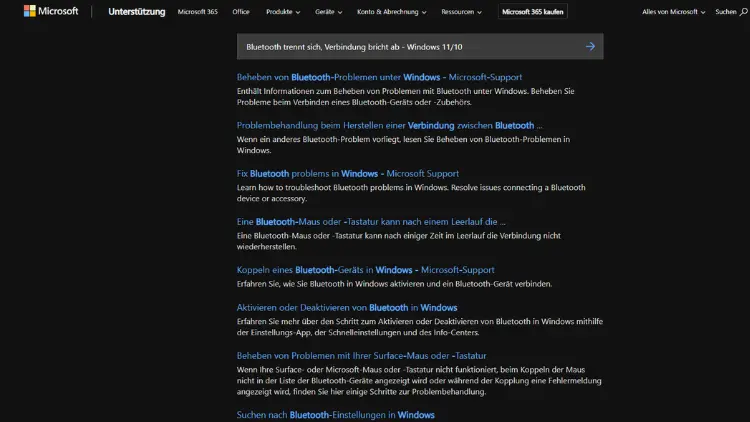750x422 pixels.
Task: Expand the Geräte dropdown
Action: 329,11
